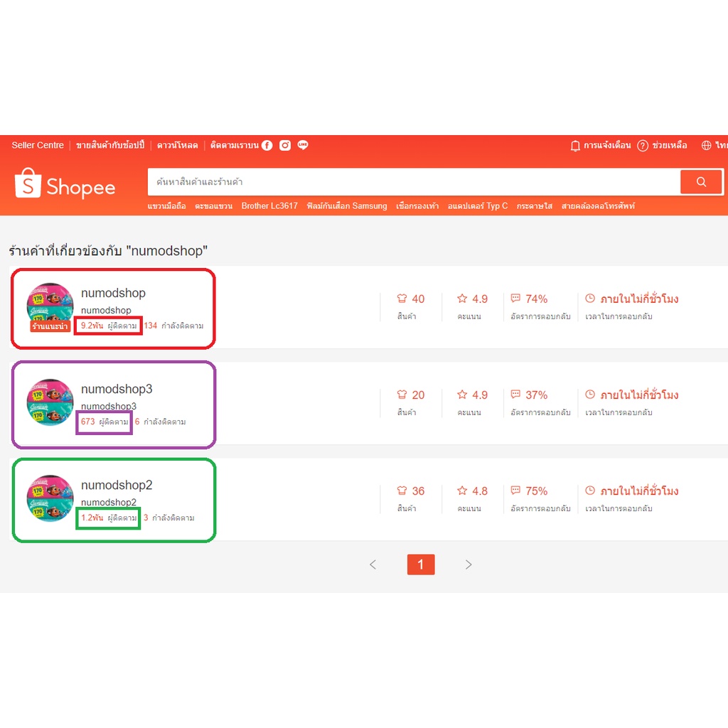
Task: Open the numodshop3 shop name
Action: click(117, 389)
